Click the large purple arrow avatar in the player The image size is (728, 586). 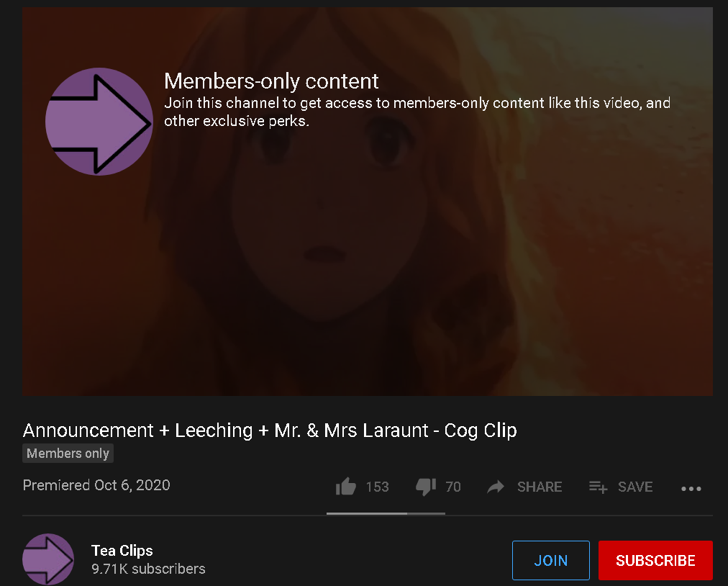pos(99,122)
